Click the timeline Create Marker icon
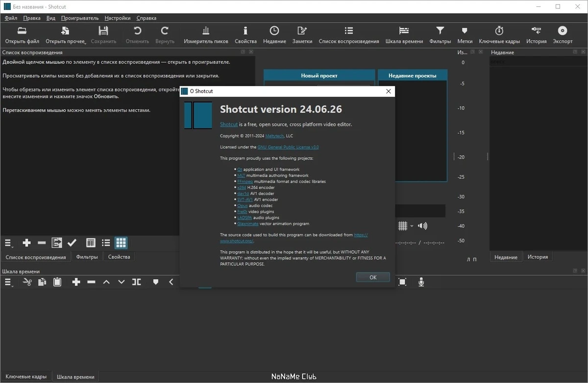This screenshot has width=588, height=383. (x=156, y=282)
